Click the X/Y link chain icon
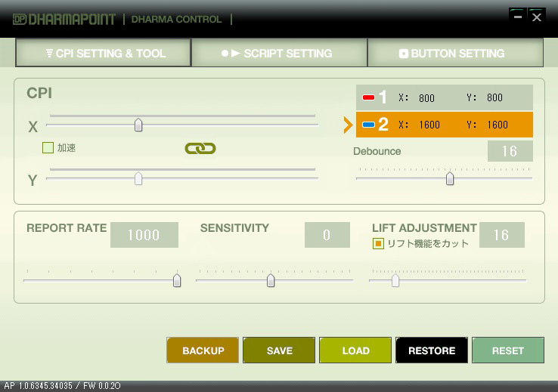The height and width of the screenshot is (392, 558). pyautogui.click(x=200, y=148)
